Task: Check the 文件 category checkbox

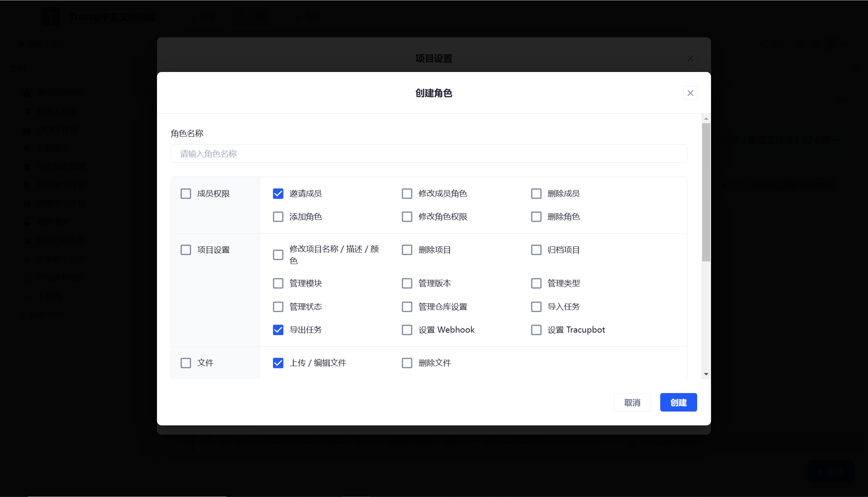Action: 185,363
